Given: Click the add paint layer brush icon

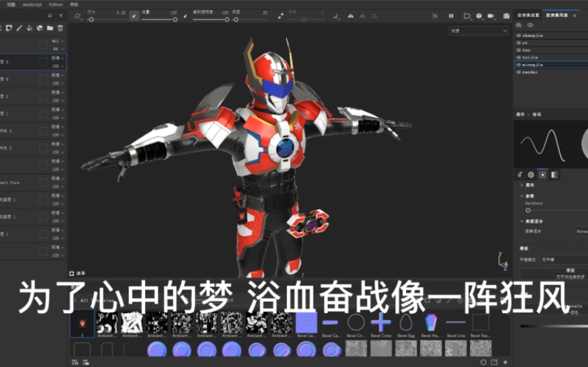Looking at the screenshot, I should coord(19,28).
